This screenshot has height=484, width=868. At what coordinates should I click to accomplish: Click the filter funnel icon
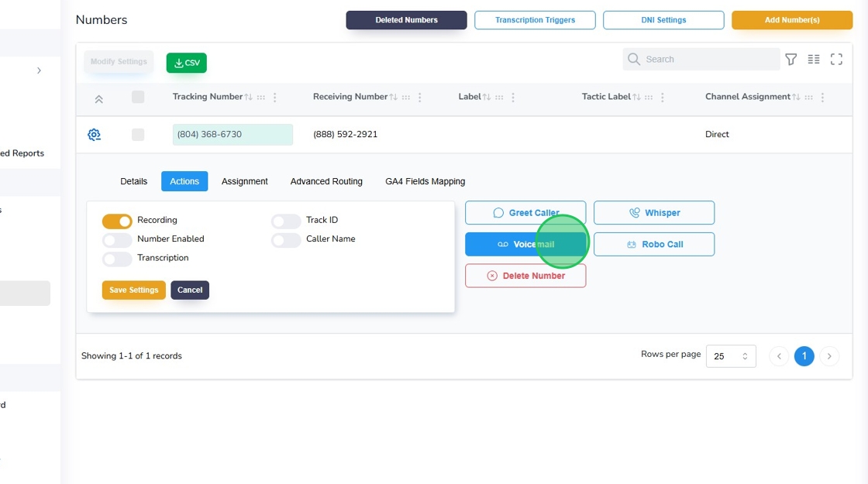point(791,59)
